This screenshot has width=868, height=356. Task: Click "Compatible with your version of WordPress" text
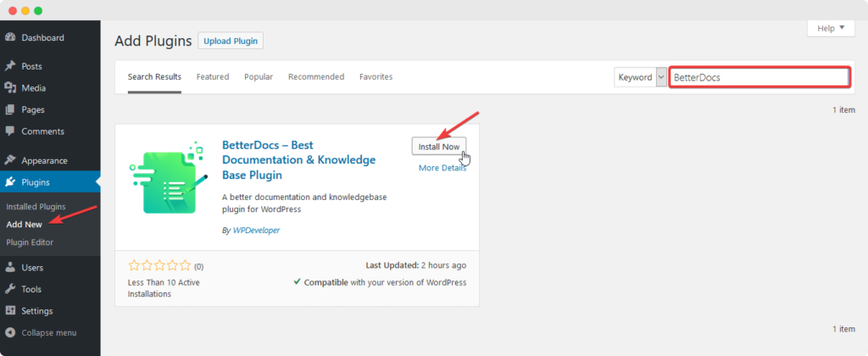pos(381,282)
